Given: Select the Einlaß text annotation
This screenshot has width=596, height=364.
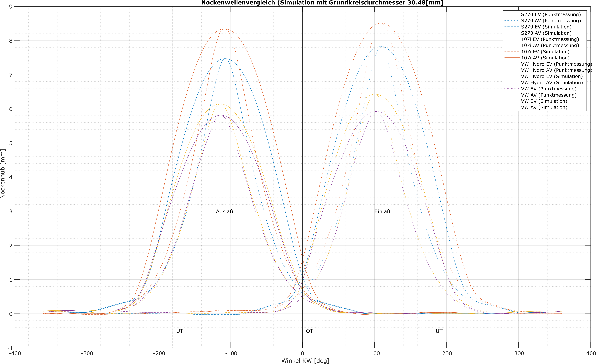Looking at the screenshot, I should 382,211.
